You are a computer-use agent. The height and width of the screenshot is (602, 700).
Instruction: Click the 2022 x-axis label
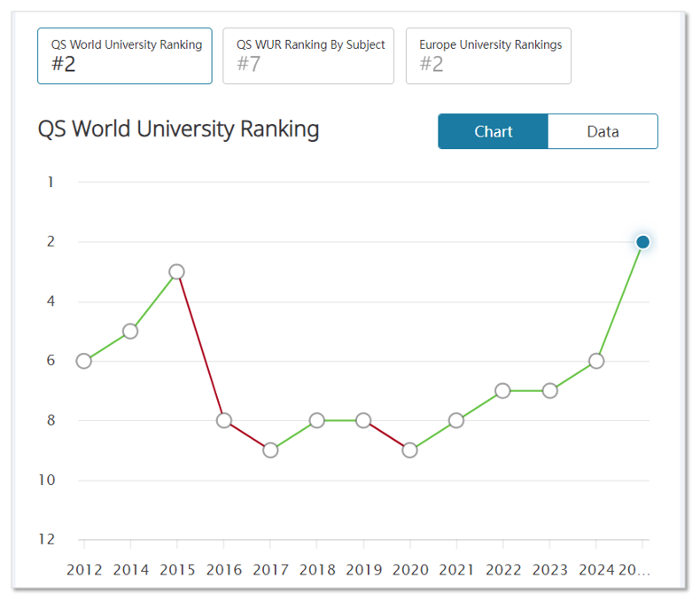503,570
